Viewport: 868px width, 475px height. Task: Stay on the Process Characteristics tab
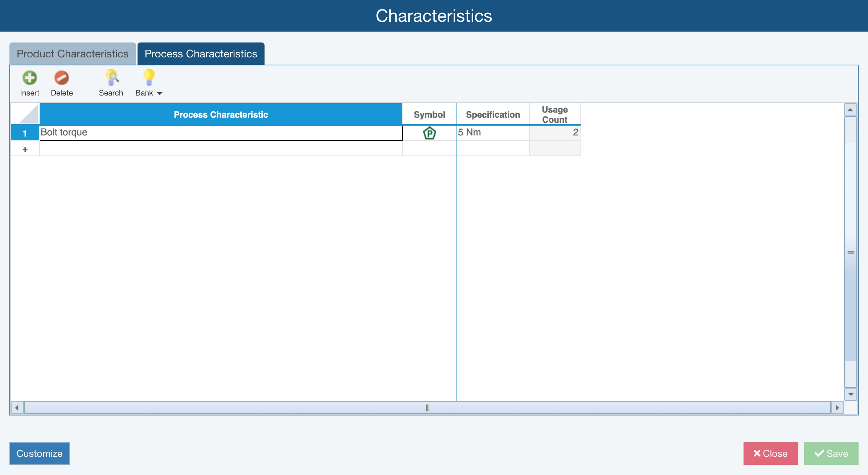click(201, 53)
